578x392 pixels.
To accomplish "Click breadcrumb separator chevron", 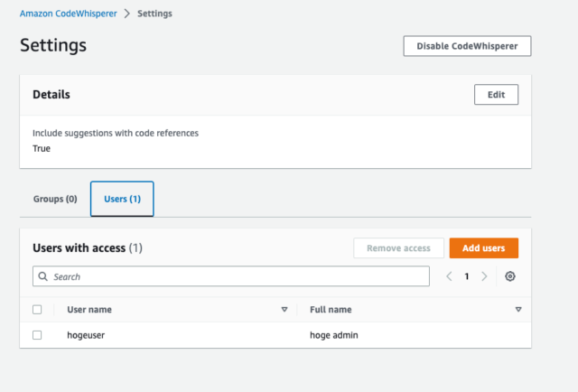I will [127, 14].
